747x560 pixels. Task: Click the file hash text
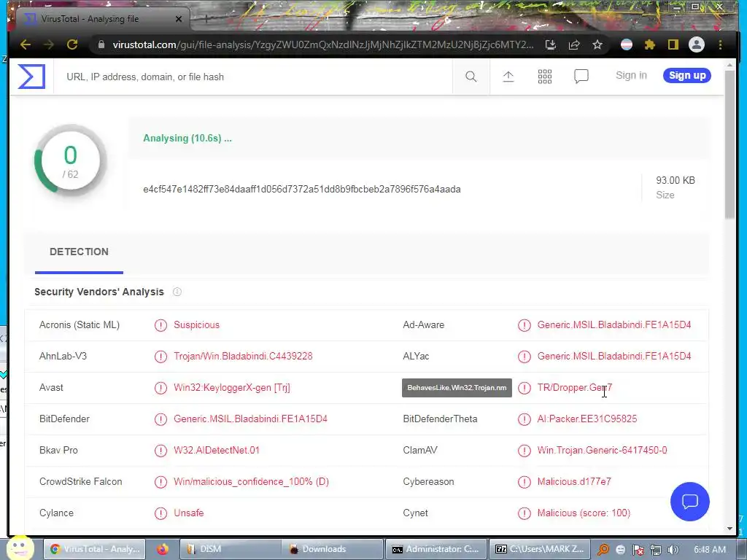click(x=301, y=190)
